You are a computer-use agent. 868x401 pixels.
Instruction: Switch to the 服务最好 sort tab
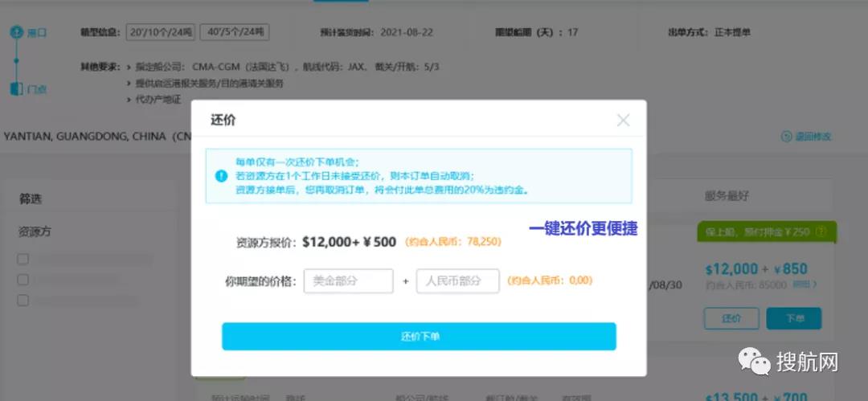tap(727, 196)
